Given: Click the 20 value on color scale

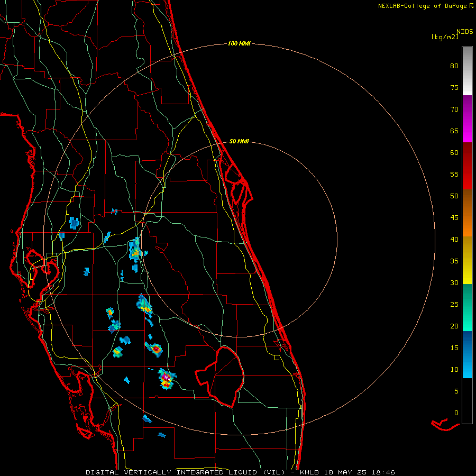Looking at the screenshot, I should (454, 326).
